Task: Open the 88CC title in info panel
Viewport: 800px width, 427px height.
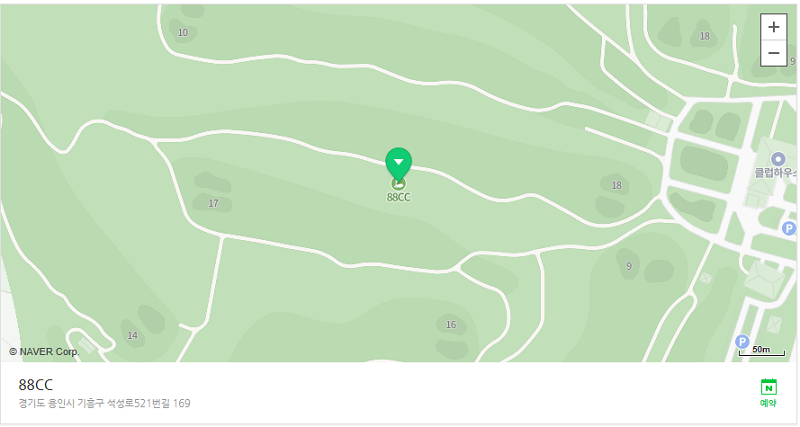Action: pyautogui.click(x=36, y=384)
